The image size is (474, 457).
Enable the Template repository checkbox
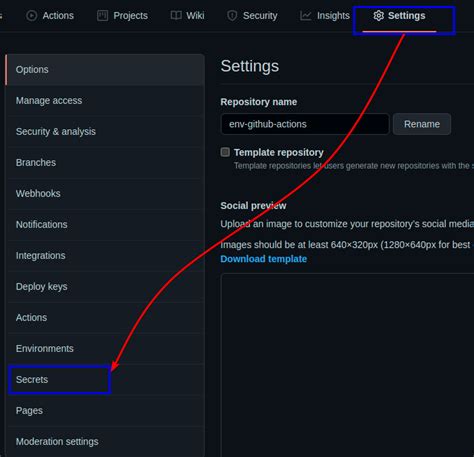coord(225,152)
